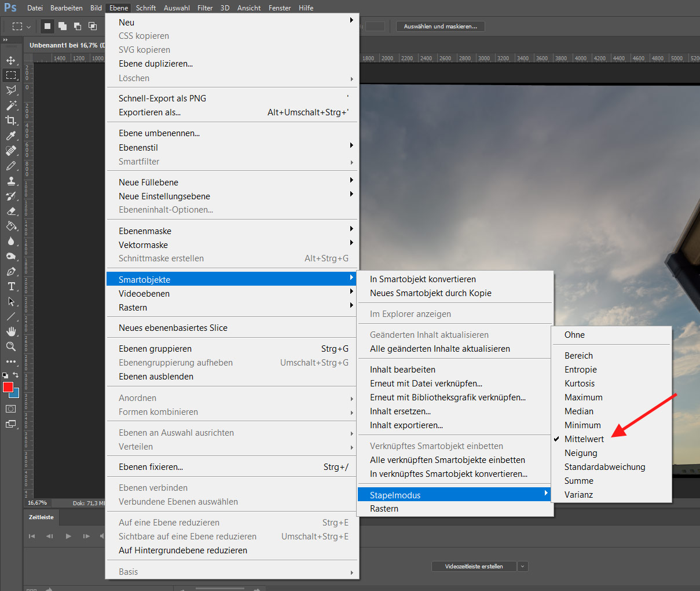This screenshot has height=591, width=700.
Task: Click Auswählen und maskieren button
Action: (440, 27)
